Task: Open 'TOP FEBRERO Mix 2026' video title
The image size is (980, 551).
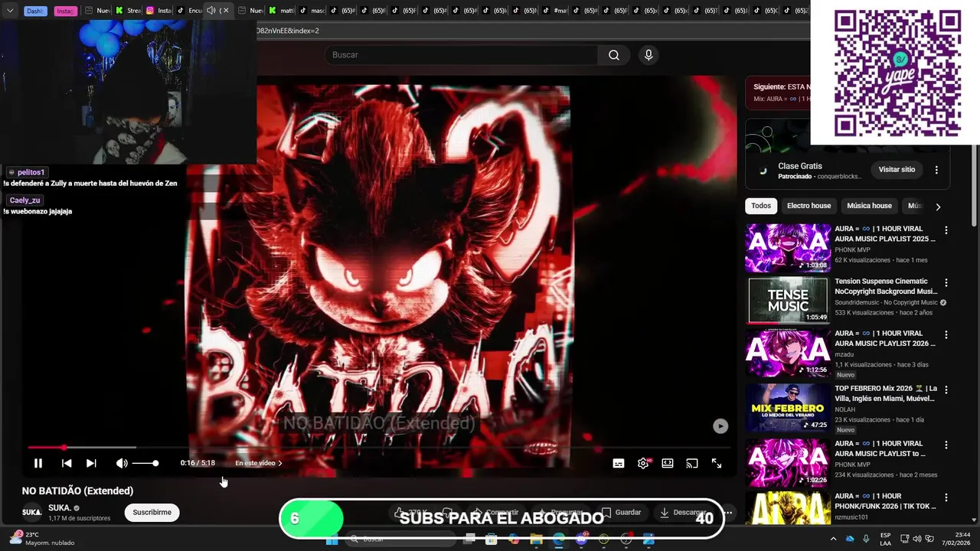Action: [886, 393]
